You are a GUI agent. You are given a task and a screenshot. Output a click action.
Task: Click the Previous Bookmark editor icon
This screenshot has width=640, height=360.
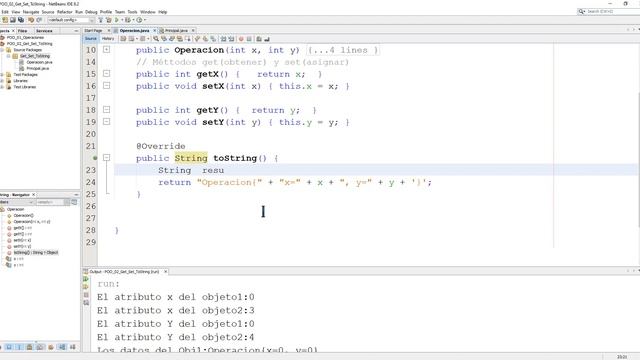click(x=197, y=39)
